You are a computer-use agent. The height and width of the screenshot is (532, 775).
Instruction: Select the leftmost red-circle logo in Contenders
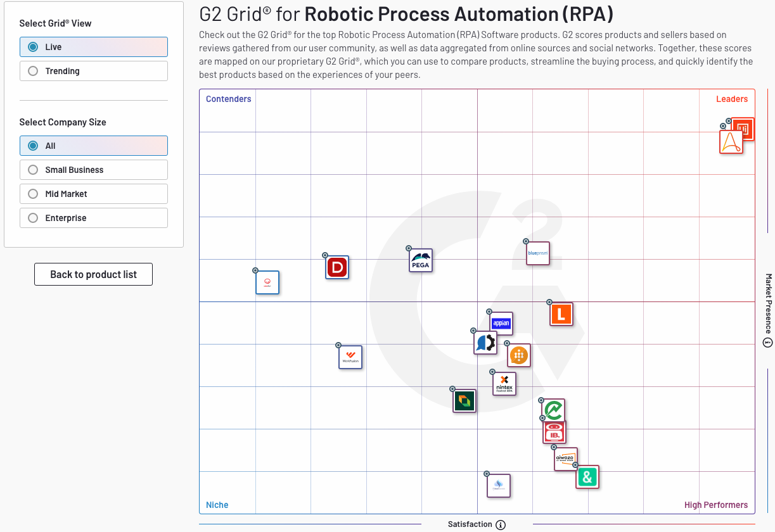tap(267, 282)
